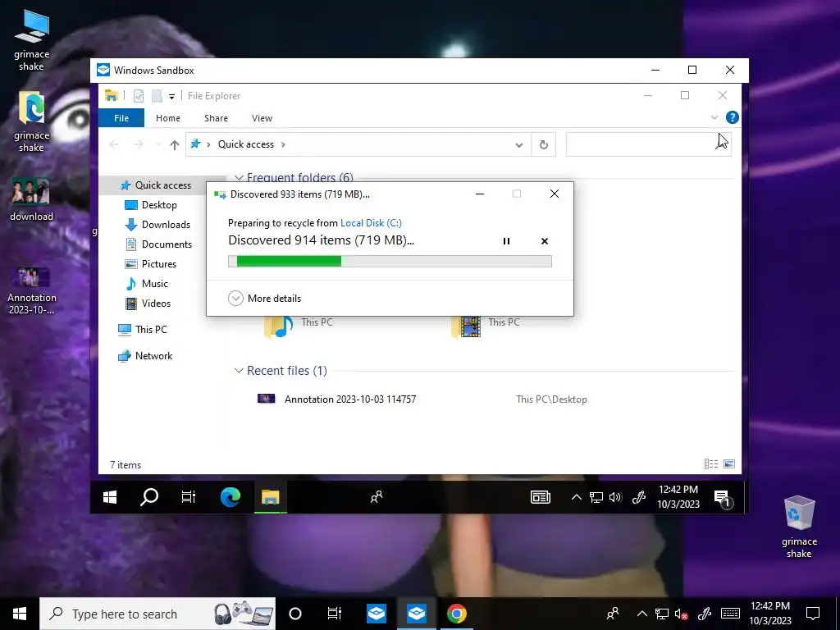This screenshot has width=840, height=630.
Task: Launch Edge from Sandbox taskbar
Action: click(x=231, y=498)
